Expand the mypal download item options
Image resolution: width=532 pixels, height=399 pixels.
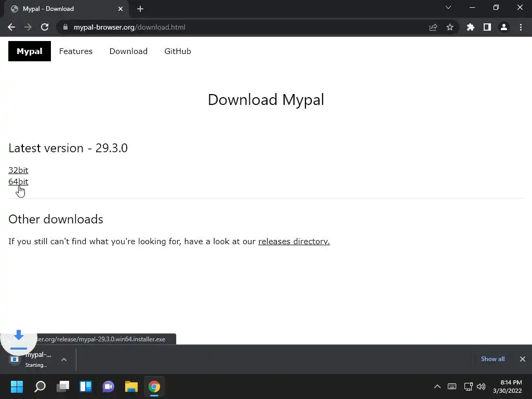tap(64, 360)
